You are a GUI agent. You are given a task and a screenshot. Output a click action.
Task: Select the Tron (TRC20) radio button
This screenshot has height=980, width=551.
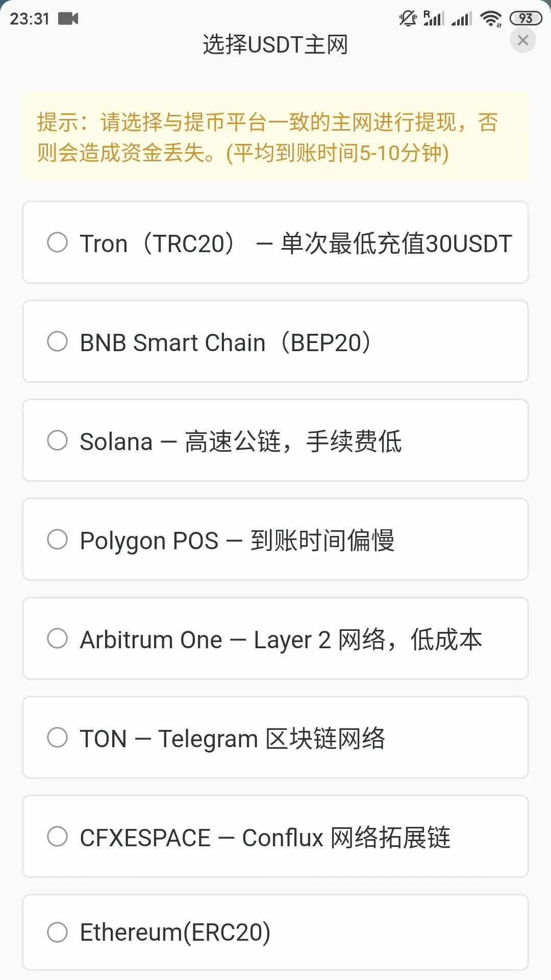pyautogui.click(x=57, y=242)
